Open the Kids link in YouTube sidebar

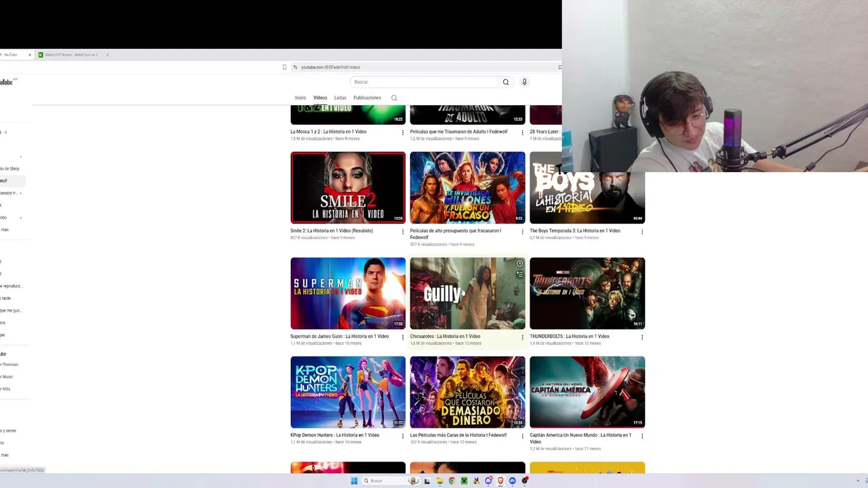click(x=6, y=389)
